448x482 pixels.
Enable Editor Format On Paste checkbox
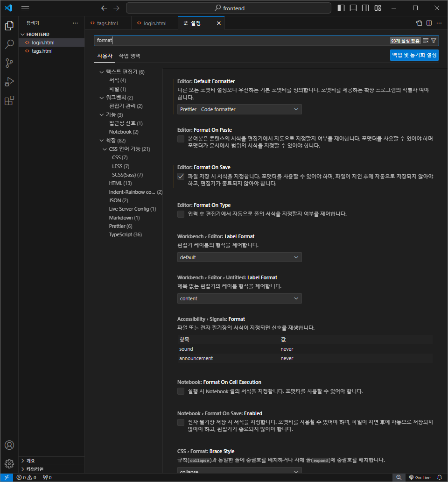pyautogui.click(x=181, y=139)
